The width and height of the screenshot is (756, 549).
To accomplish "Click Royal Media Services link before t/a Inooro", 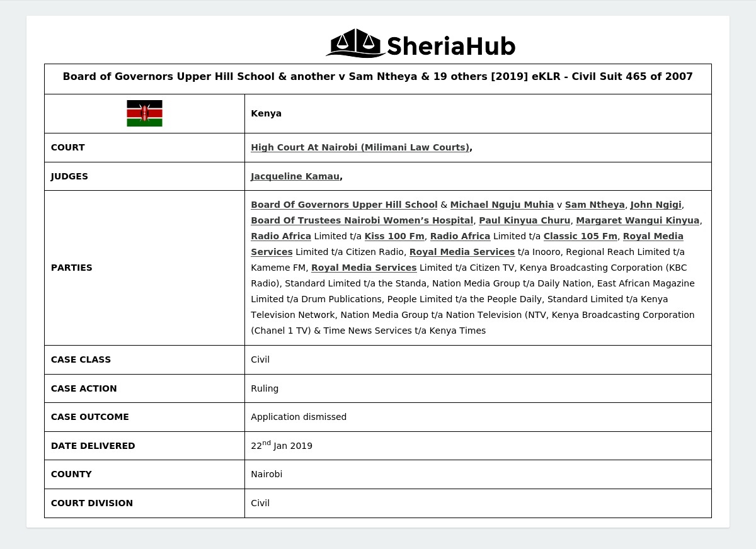I will tap(462, 252).
